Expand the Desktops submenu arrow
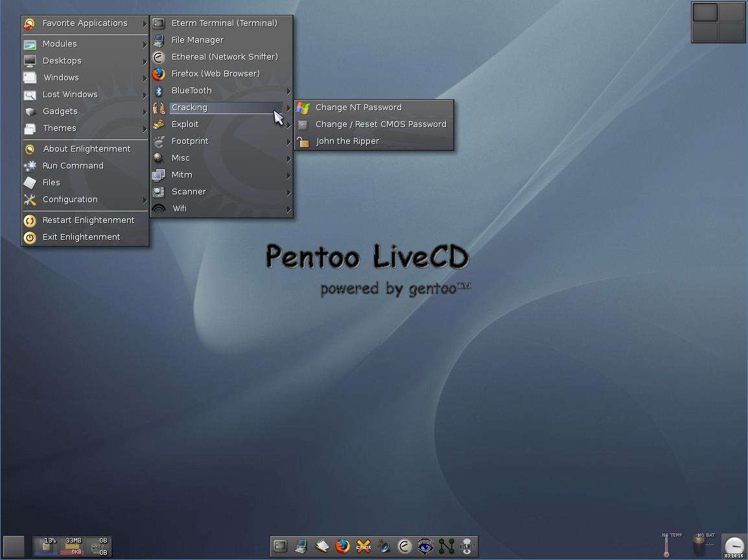 145,62
